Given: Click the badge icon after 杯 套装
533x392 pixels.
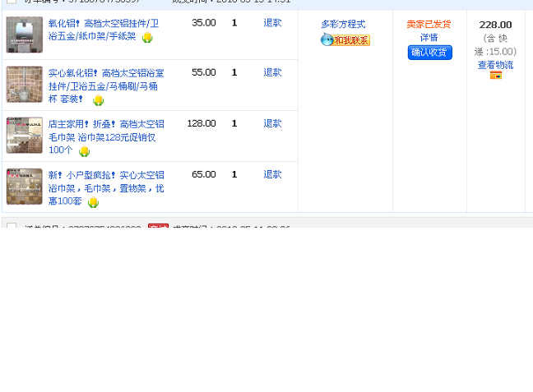Looking at the screenshot, I should coord(98,100).
